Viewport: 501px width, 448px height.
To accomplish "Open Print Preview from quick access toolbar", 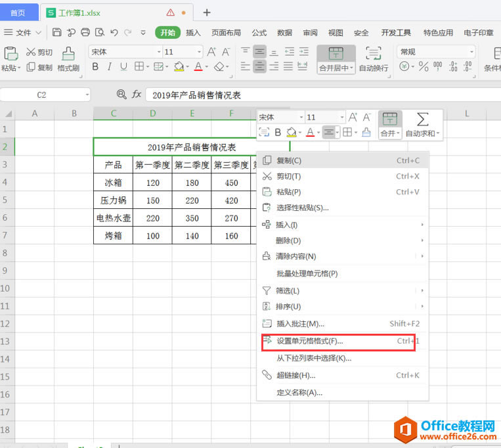I will coord(100,32).
